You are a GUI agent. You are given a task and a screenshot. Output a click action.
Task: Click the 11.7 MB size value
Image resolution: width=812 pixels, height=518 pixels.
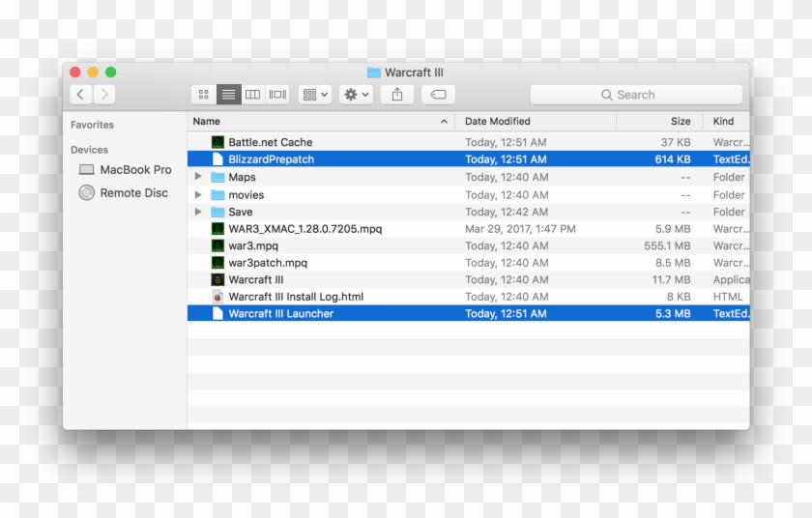point(671,279)
